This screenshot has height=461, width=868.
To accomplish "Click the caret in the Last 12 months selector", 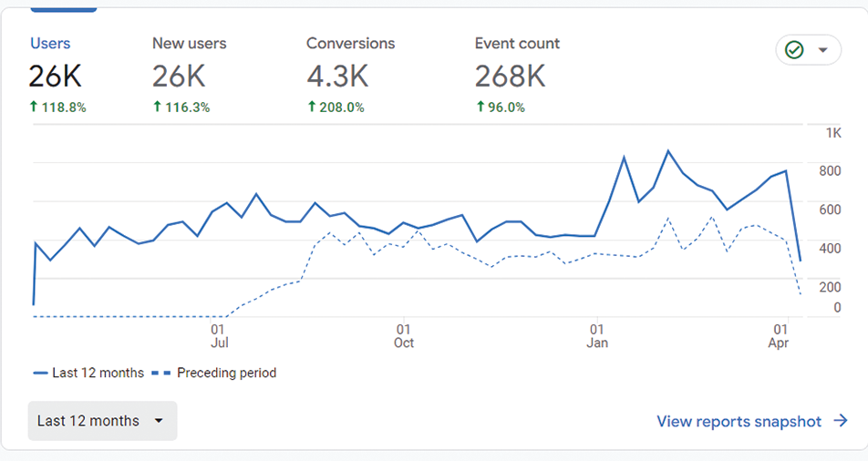I will [x=159, y=421].
